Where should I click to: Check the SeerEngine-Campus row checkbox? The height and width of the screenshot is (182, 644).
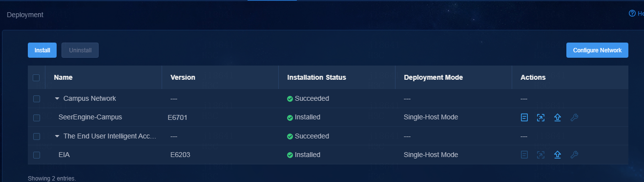coord(36,117)
